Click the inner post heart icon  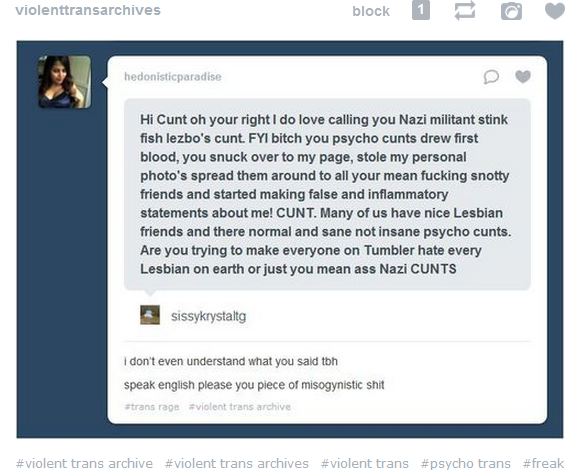[523, 76]
